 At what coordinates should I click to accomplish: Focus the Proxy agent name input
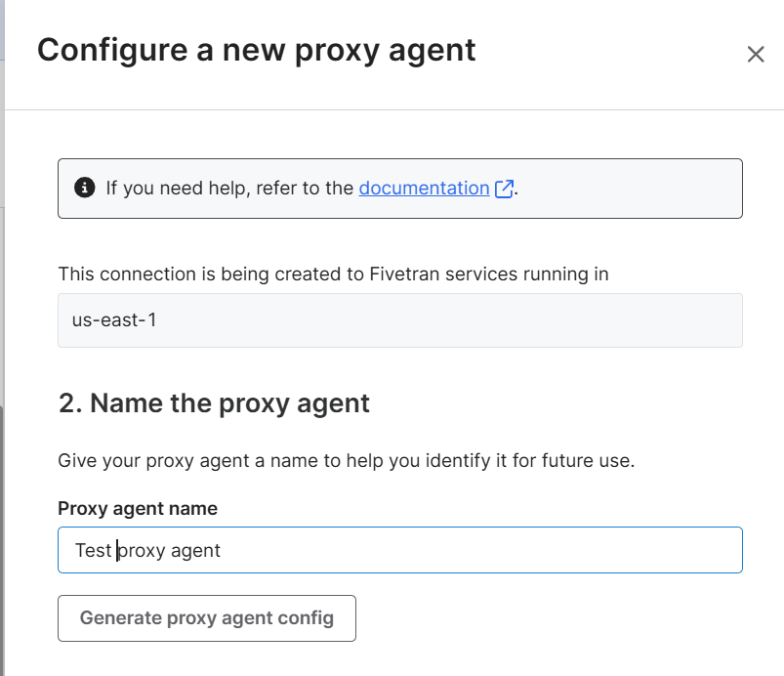pyautogui.click(x=400, y=550)
